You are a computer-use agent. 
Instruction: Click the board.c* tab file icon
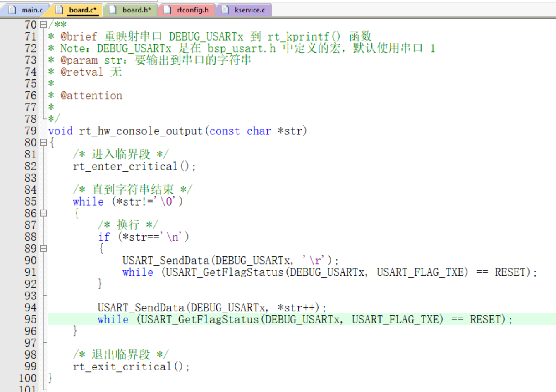pos(60,10)
